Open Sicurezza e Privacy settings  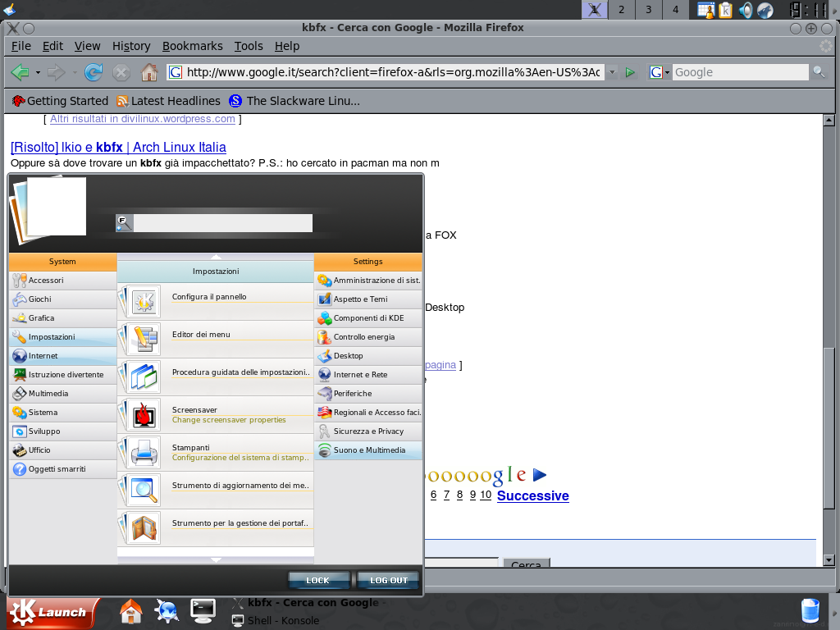[x=368, y=431]
